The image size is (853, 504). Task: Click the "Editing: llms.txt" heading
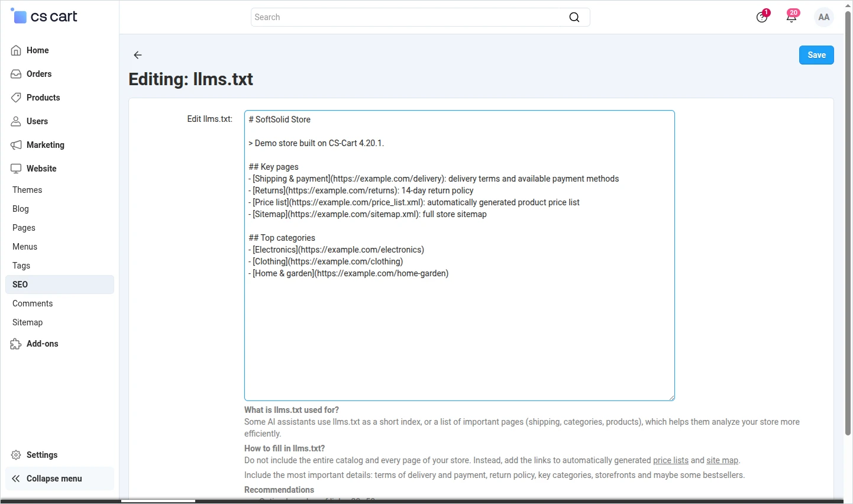click(190, 79)
